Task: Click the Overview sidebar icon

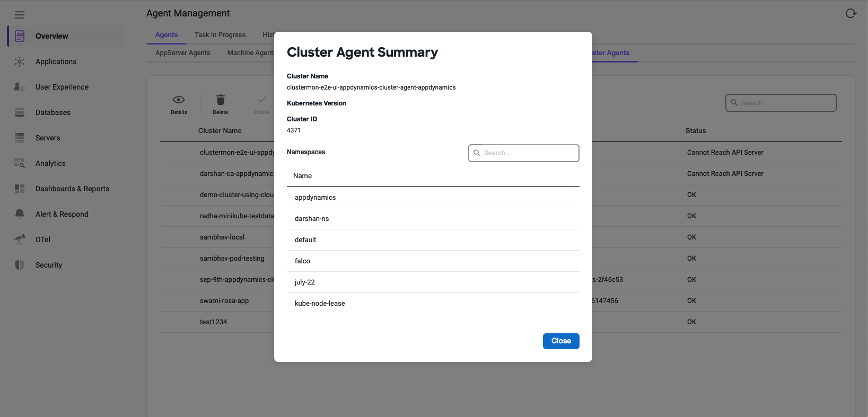Action: point(20,36)
